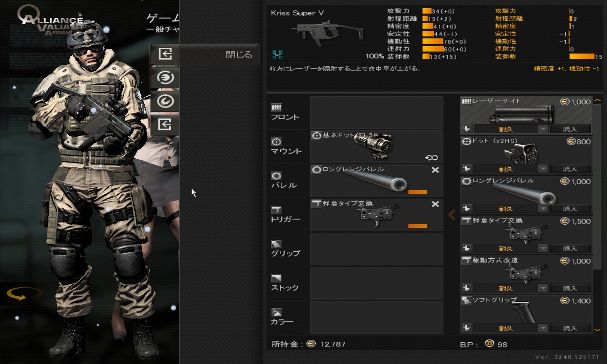Select the フロント attachment category
Viewport: 607px width, 364px height.
[x=286, y=112]
